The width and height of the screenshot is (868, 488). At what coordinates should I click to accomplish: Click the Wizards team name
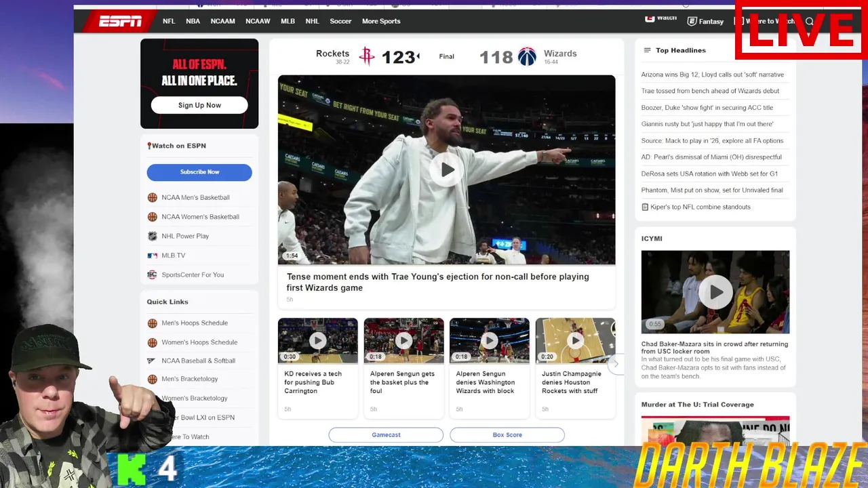[560, 54]
